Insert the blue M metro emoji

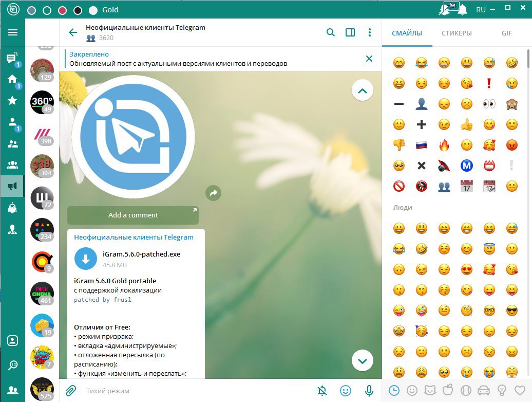tap(466, 166)
